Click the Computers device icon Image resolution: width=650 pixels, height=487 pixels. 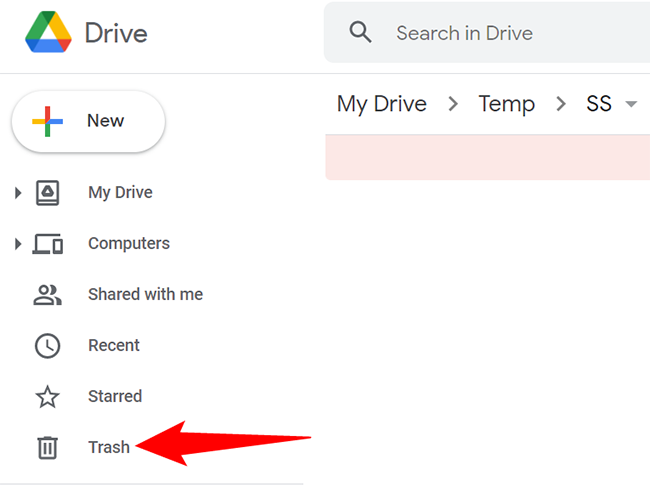[x=48, y=243]
